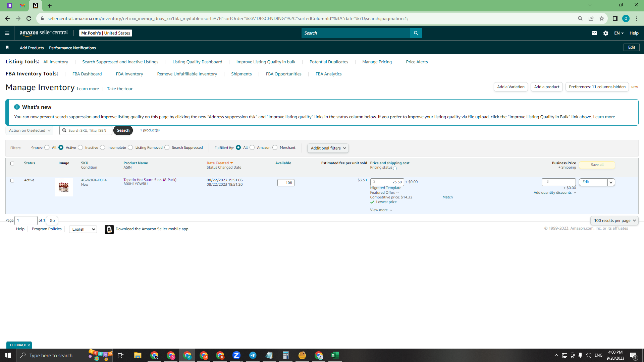Expand Add quantity discounts
This screenshot has height=362, width=644.
[x=555, y=192]
